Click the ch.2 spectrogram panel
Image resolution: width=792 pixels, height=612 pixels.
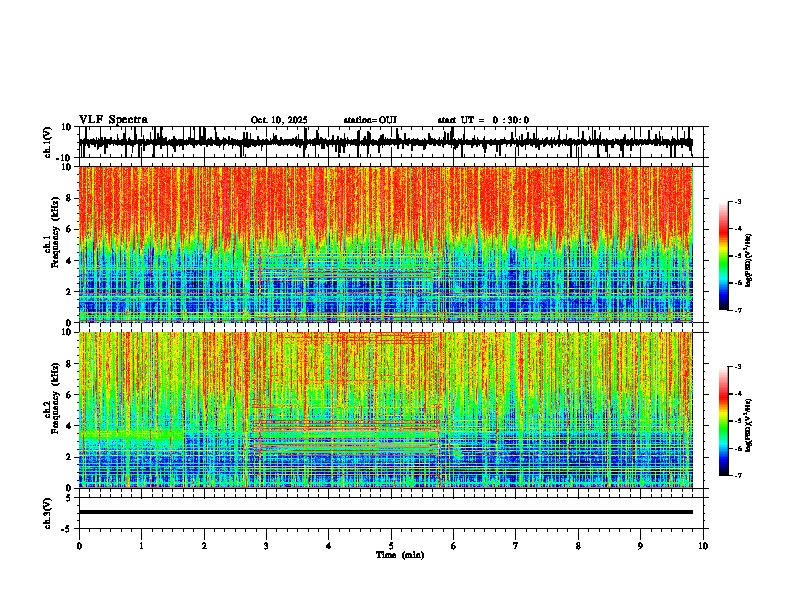pos(391,410)
